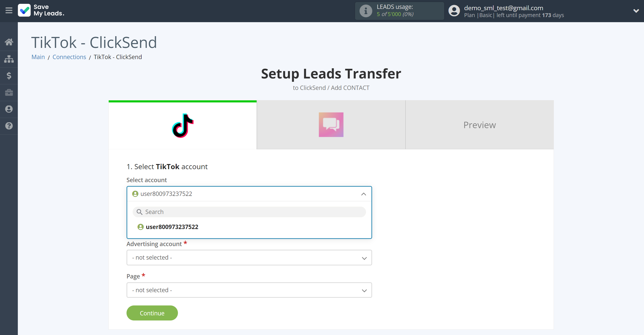The height and width of the screenshot is (335, 644).
Task: Click the Connections breadcrumb link
Action: (69, 57)
